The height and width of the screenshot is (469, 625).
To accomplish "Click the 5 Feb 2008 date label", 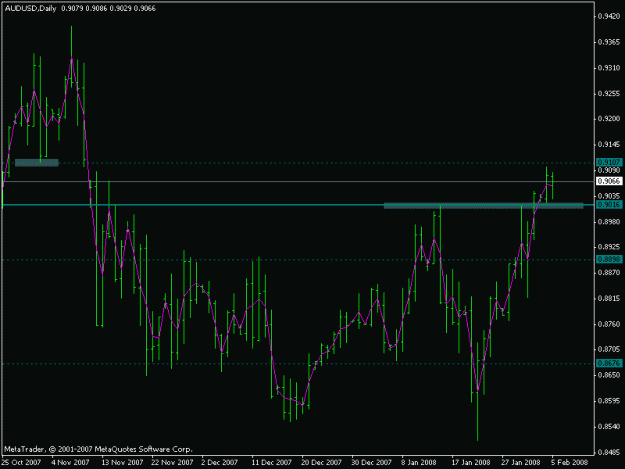I will (569, 462).
